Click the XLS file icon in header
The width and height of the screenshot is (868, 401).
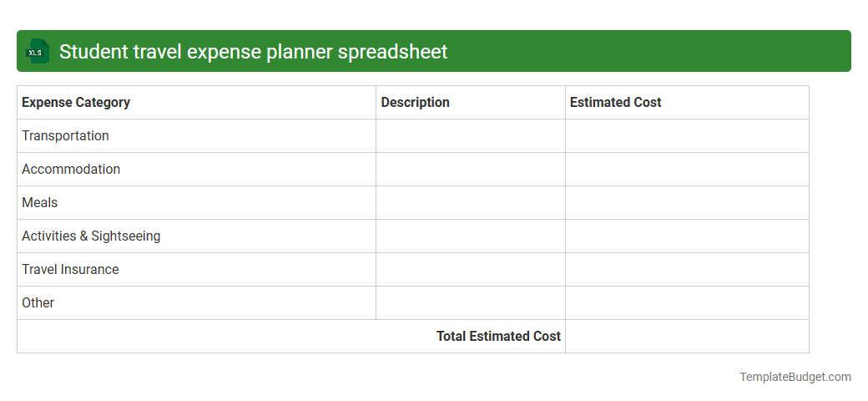(x=37, y=52)
